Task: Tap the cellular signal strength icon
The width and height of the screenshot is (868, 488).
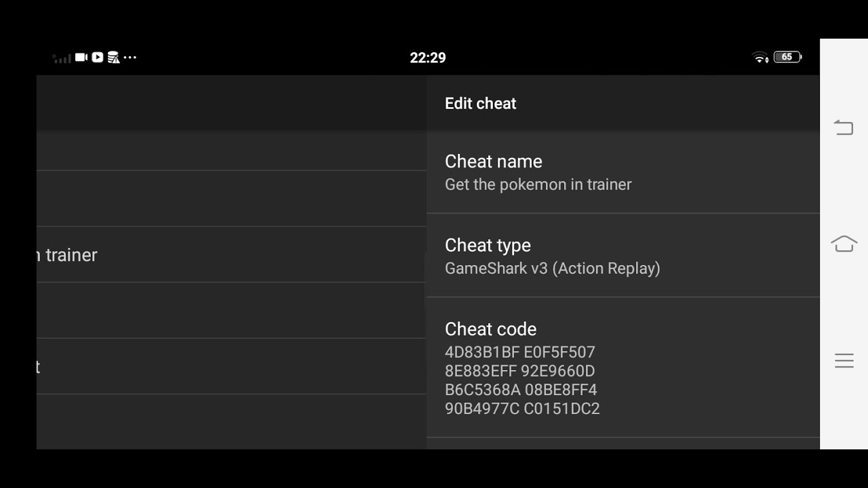Action: (x=62, y=58)
